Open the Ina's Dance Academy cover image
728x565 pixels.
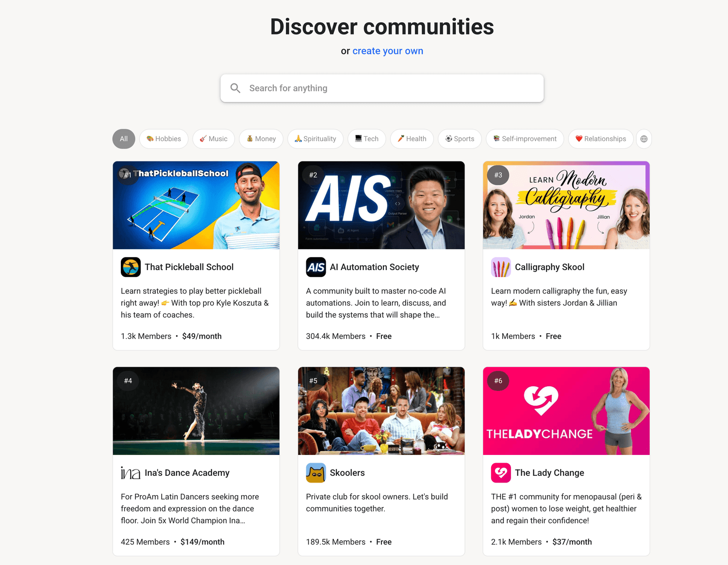196,411
